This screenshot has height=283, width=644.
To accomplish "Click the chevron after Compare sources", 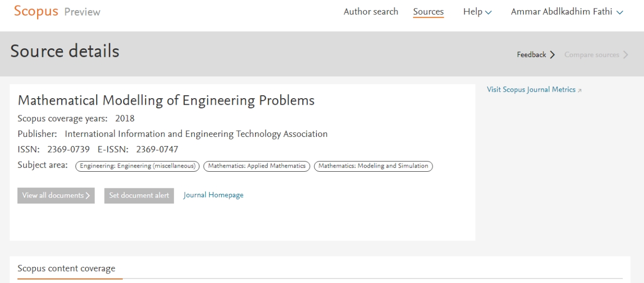I will pyautogui.click(x=625, y=54).
